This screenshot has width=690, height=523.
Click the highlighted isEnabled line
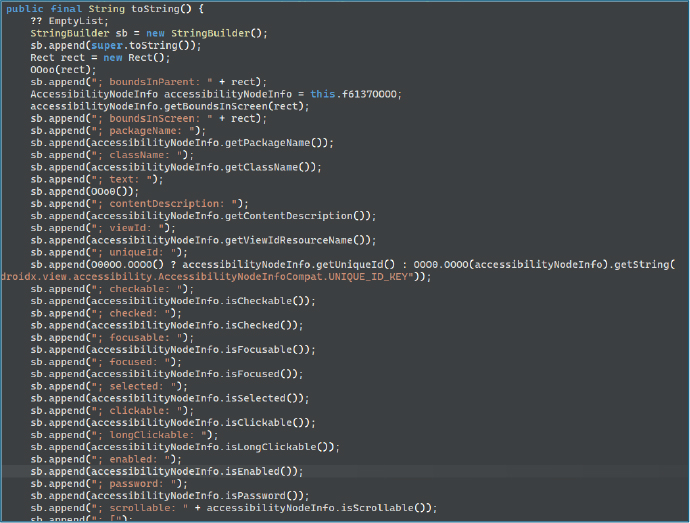(265, 471)
